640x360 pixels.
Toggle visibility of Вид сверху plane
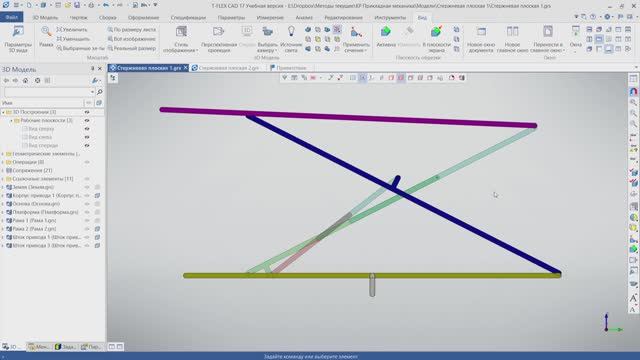pos(87,129)
